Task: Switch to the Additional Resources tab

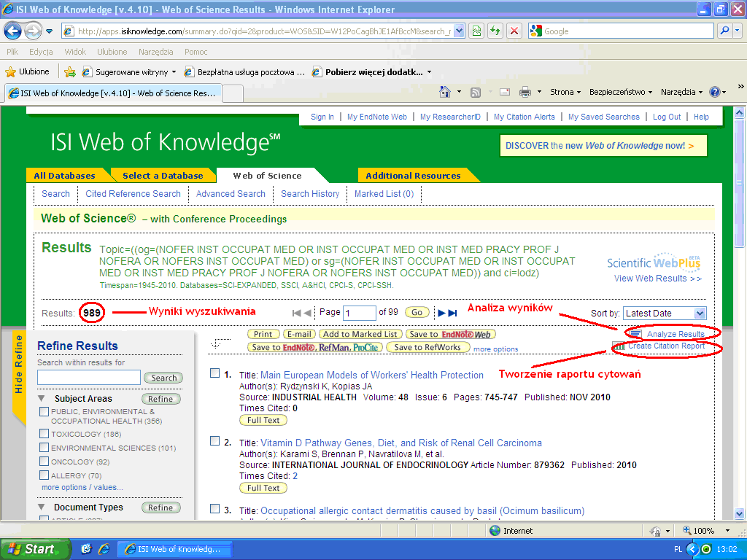Action: (x=413, y=176)
